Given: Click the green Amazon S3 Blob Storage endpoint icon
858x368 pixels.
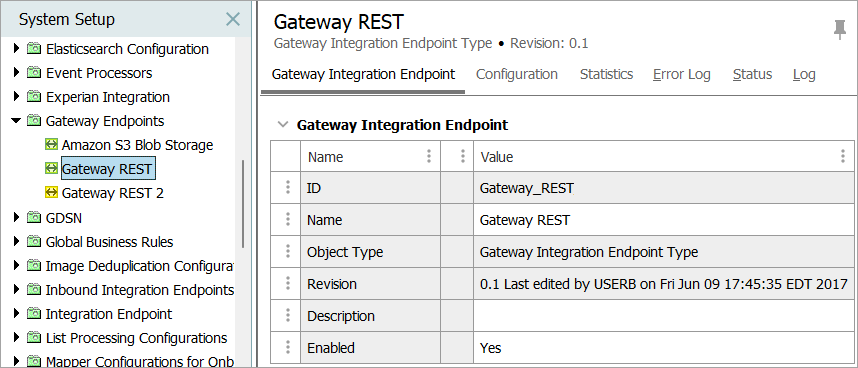Looking at the screenshot, I should [51, 145].
